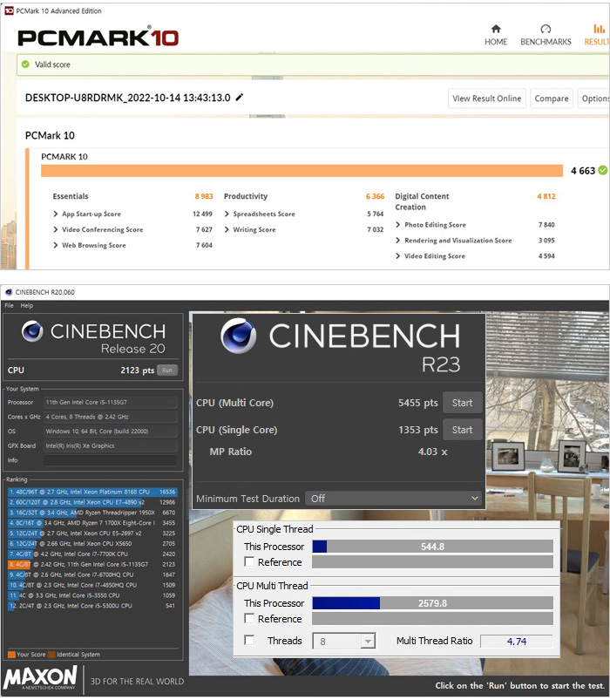
Task: Enable the CPU Single Thread Reference checkbox
Action: [249, 561]
